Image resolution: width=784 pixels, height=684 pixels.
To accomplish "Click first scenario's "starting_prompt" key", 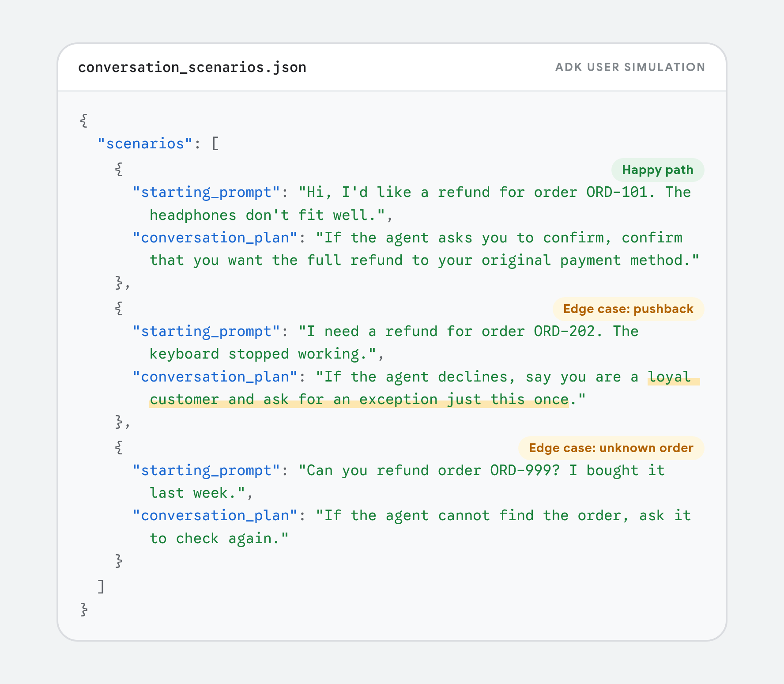I will point(206,193).
